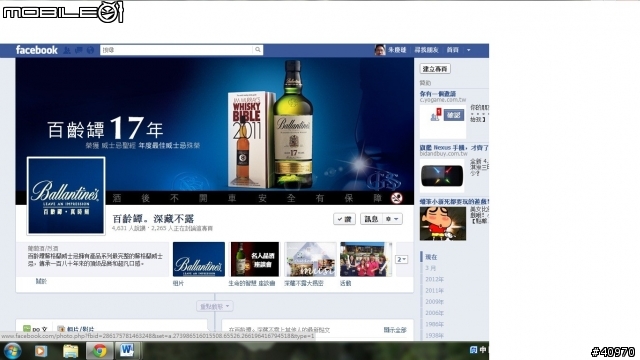Open the user profile picture in top bar
The width and height of the screenshot is (640, 360).
coord(380,50)
